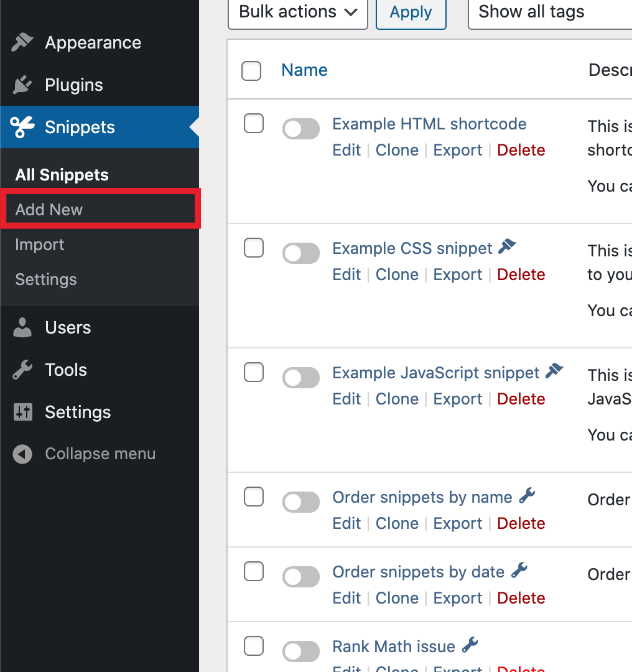This screenshot has width=632, height=672.
Task: Open the Appearance menu
Action: (100, 42)
